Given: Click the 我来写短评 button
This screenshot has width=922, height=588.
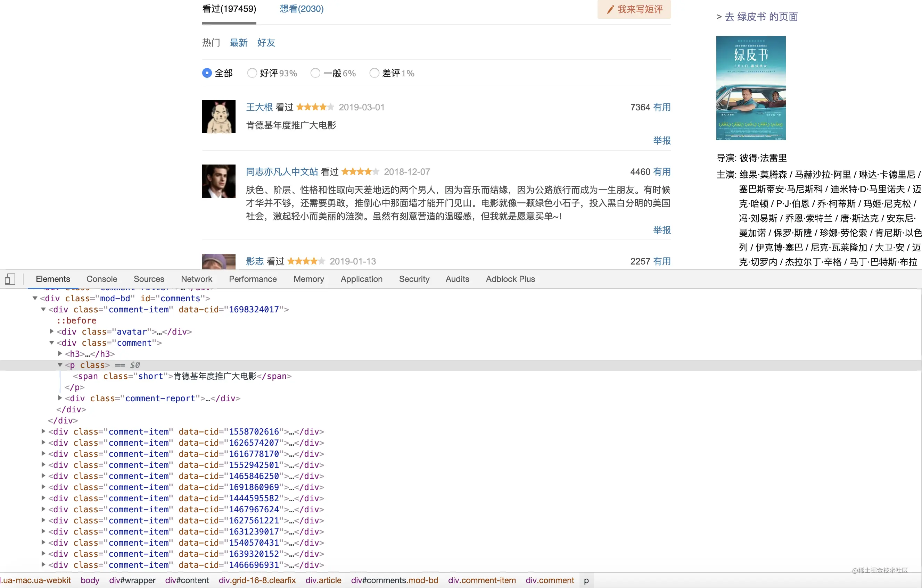Looking at the screenshot, I should 634,9.
